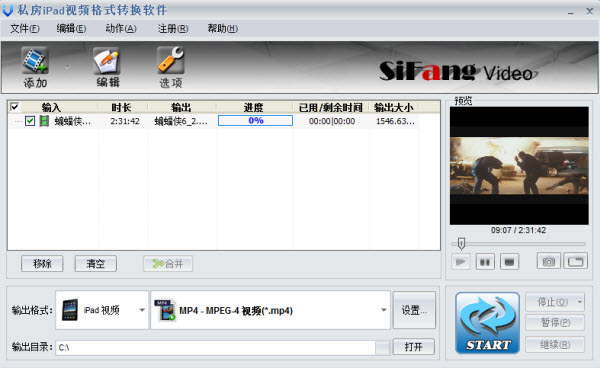600x368 pixels.
Task: Click the browse button beside output path
Action: coord(382,348)
